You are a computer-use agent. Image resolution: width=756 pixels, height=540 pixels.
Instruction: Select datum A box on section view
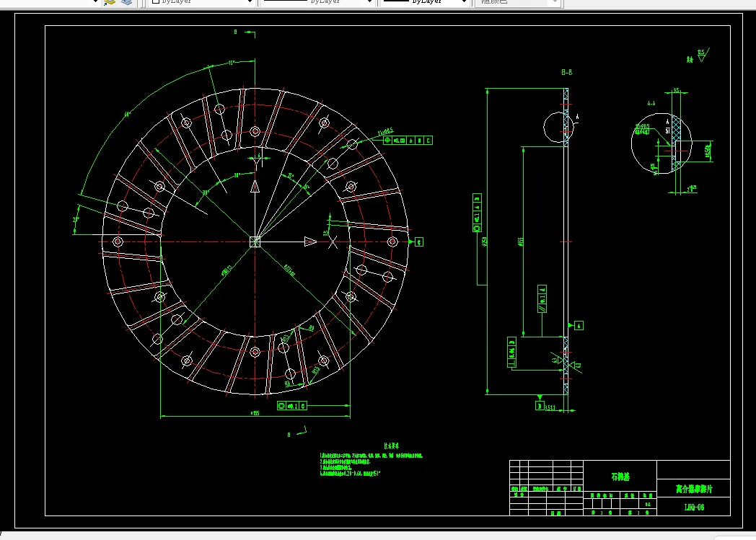(579, 326)
